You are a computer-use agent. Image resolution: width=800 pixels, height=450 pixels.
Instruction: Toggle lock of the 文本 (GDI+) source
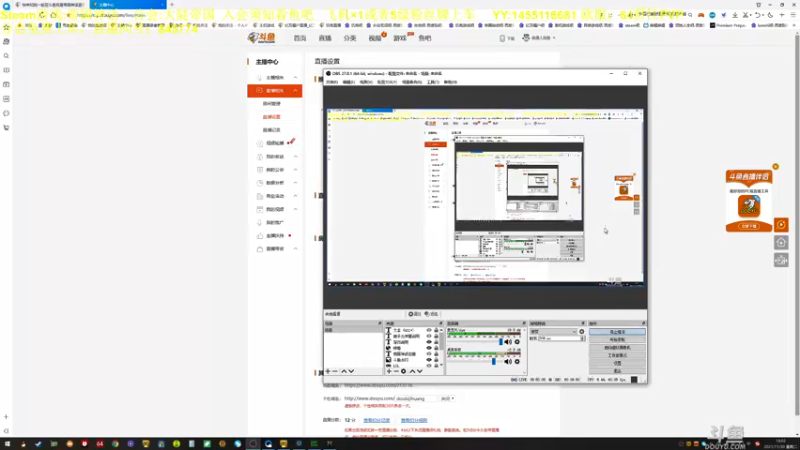click(436, 331)
